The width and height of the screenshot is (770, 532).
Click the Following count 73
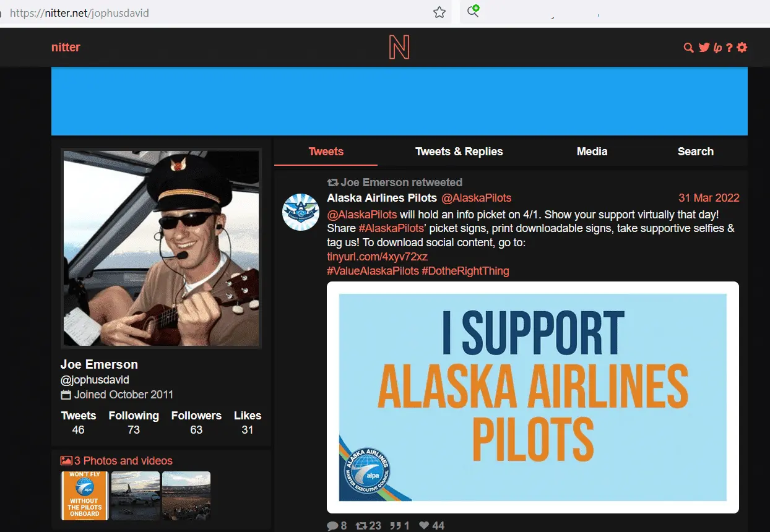pyautogui.click(x=134, y=430)
